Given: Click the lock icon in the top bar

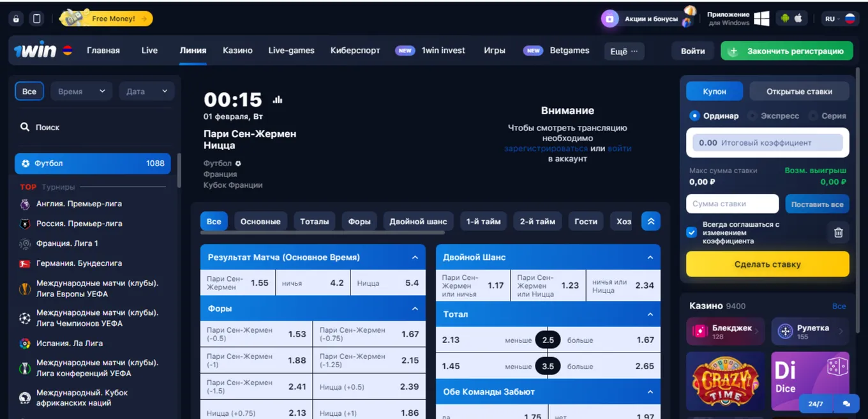Looking at the screenshot, I should tap(17, 19).
